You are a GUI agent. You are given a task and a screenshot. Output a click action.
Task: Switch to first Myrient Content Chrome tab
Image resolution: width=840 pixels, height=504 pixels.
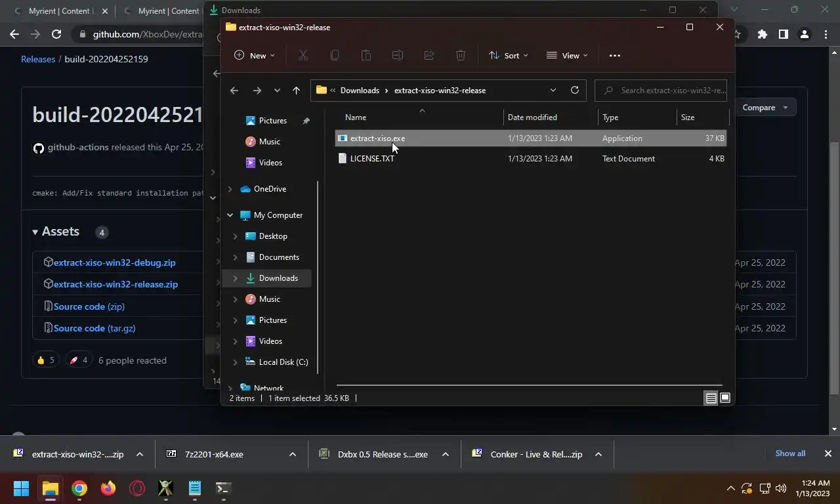pyautogui.click(x=60, y=11)
